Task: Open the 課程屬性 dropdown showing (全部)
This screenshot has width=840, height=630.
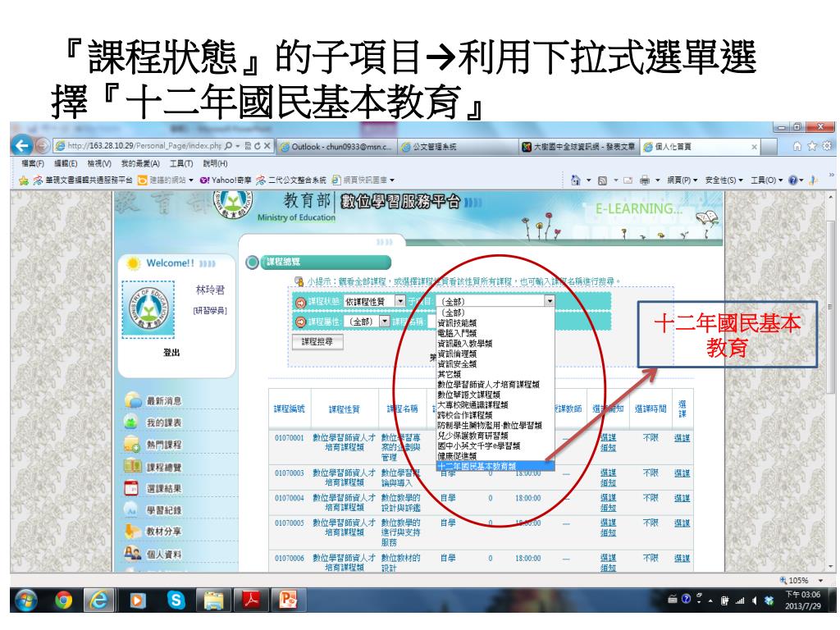Action: [x=367, y=322]
